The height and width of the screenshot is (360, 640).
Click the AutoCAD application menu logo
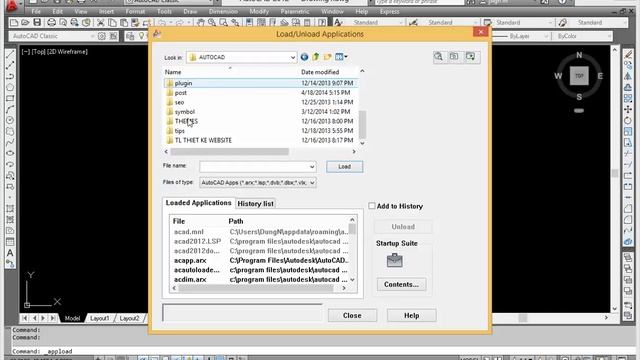point(12,6)
